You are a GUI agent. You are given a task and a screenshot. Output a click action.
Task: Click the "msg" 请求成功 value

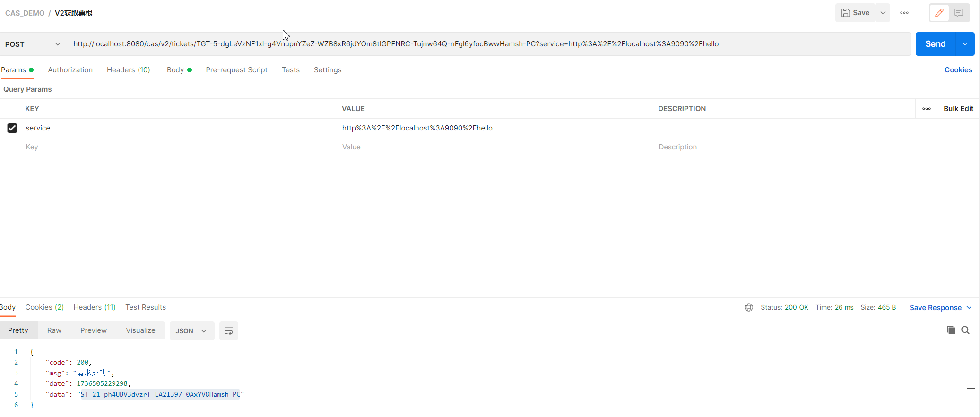coord(92,373)
